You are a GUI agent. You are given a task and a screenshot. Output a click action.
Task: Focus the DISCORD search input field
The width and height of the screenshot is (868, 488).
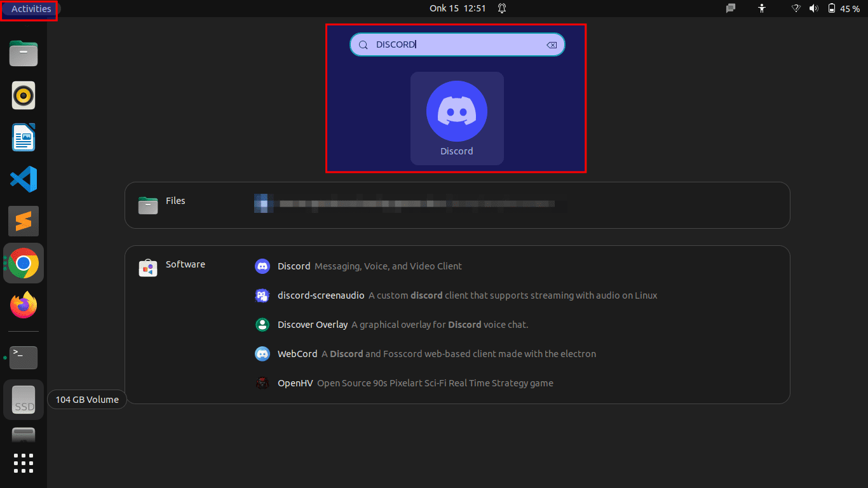pos(458,44)
